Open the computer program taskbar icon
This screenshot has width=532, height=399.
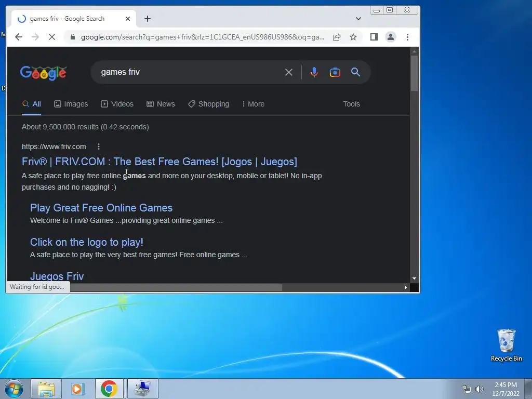pyautogui.click(x=143, y=389)
